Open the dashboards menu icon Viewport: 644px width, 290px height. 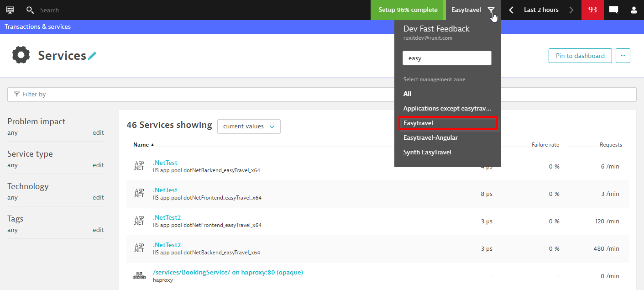tap(10, 10)
